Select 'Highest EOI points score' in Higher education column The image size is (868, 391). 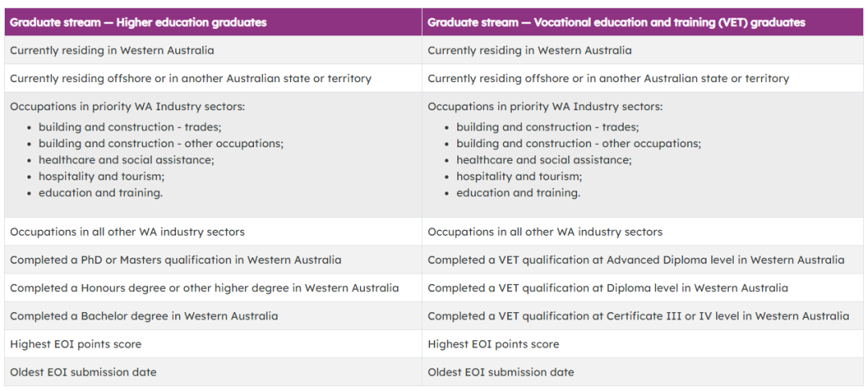76,344
